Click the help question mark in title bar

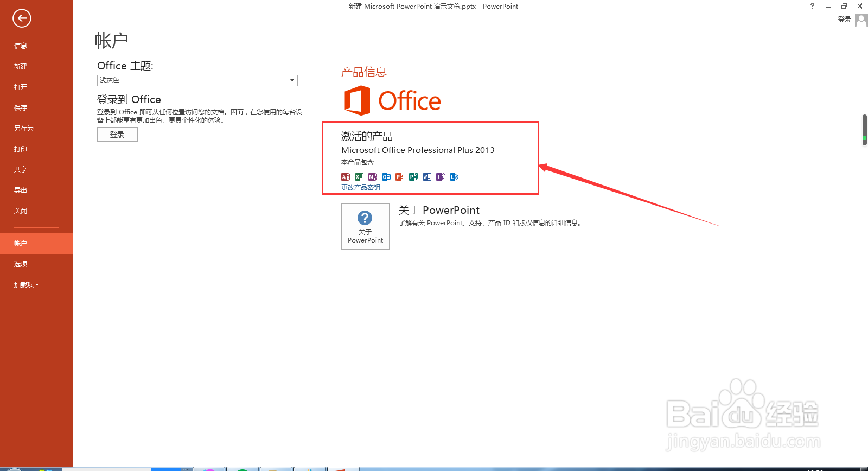click(812, 6)
